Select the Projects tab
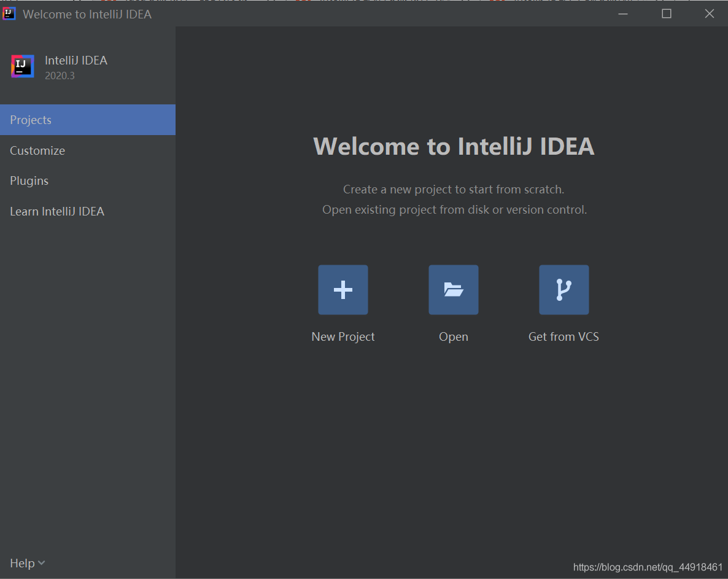The height and width of the screenshot is (579, 728). 88,120
